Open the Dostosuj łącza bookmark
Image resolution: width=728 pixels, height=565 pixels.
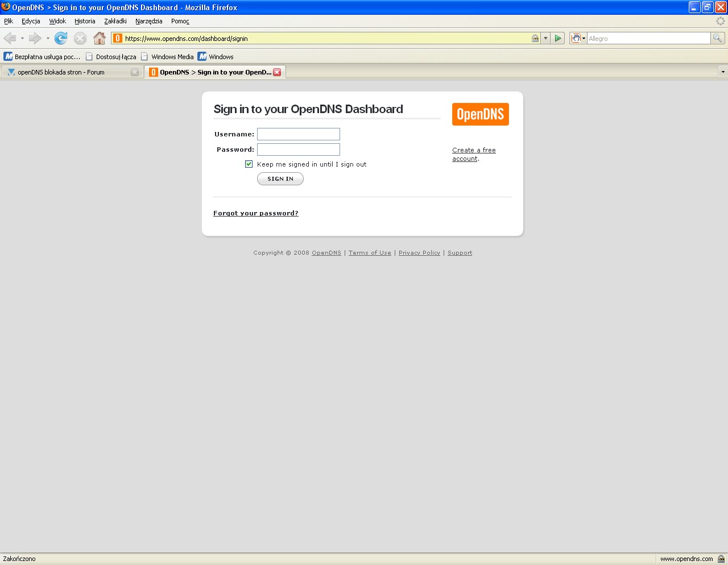(111, 57)
